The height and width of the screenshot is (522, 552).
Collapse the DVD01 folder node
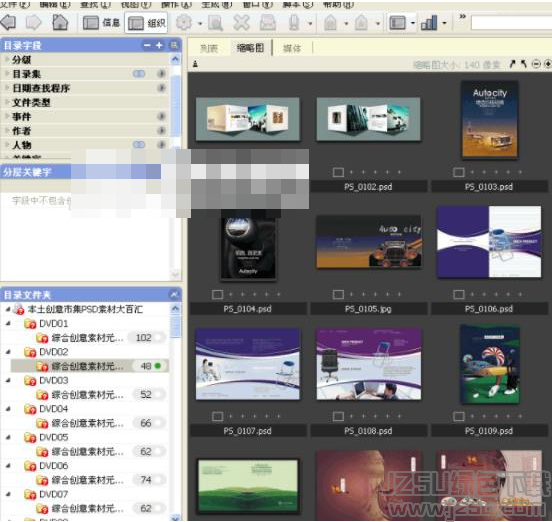pyautogui.click(x=8, y=323)
